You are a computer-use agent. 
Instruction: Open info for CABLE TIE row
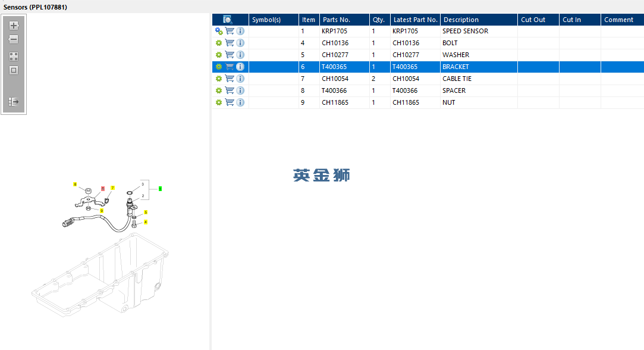[x=240, y=79]
